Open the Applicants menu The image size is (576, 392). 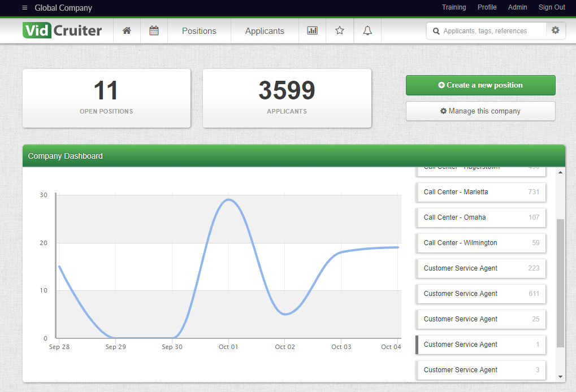click(265, 31)
